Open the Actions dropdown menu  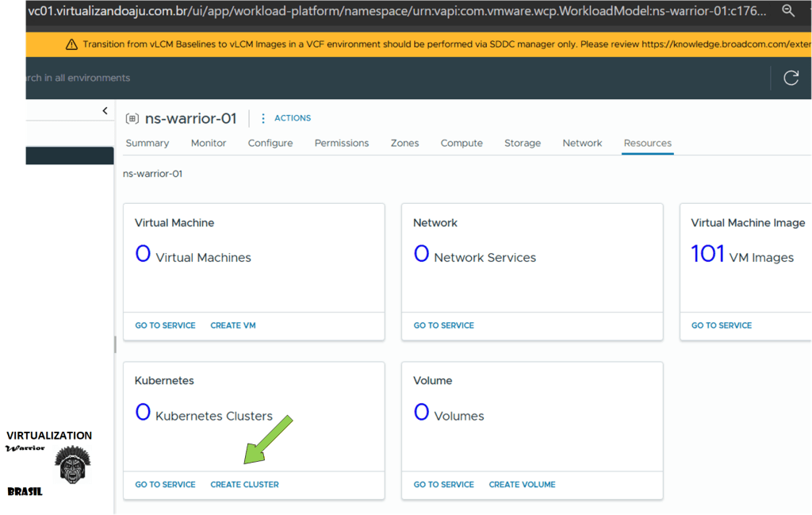tap(292, 118)
